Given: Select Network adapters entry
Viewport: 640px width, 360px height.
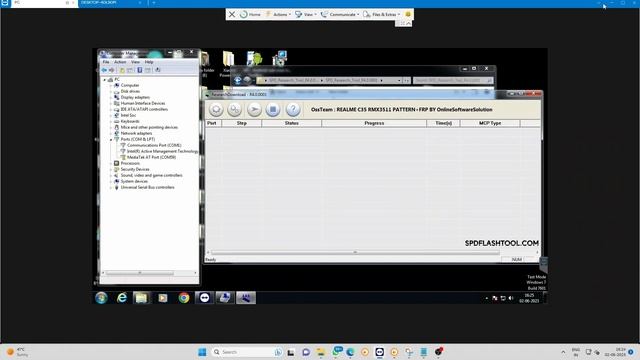Looking at the screenshot, I should pos(136,133).
